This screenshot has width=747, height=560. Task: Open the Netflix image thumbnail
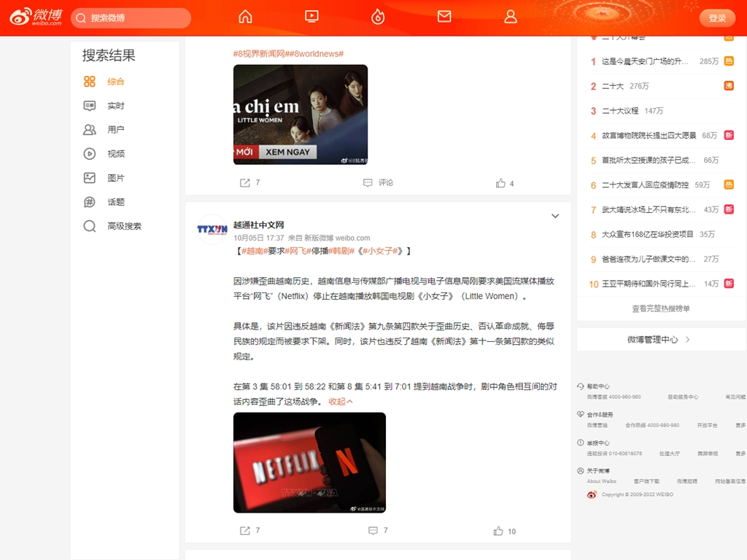[x=309, y=462]
